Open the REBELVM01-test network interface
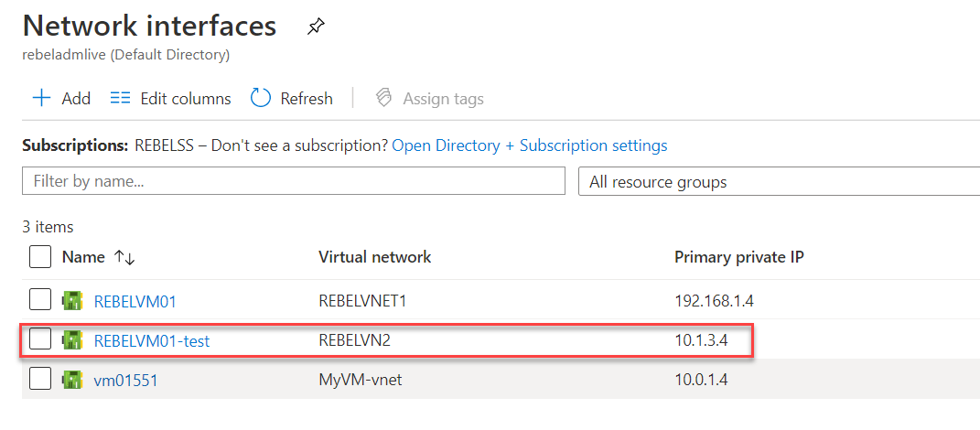 [152, 340]
